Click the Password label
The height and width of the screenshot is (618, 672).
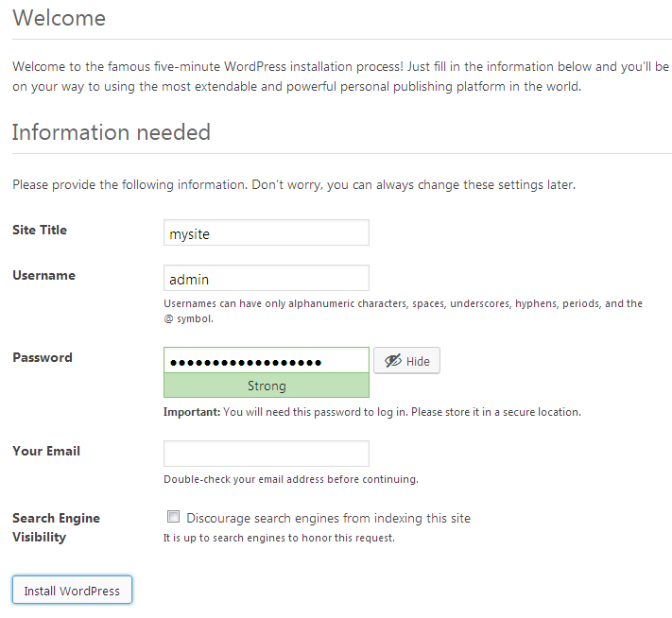pos(43,357)
